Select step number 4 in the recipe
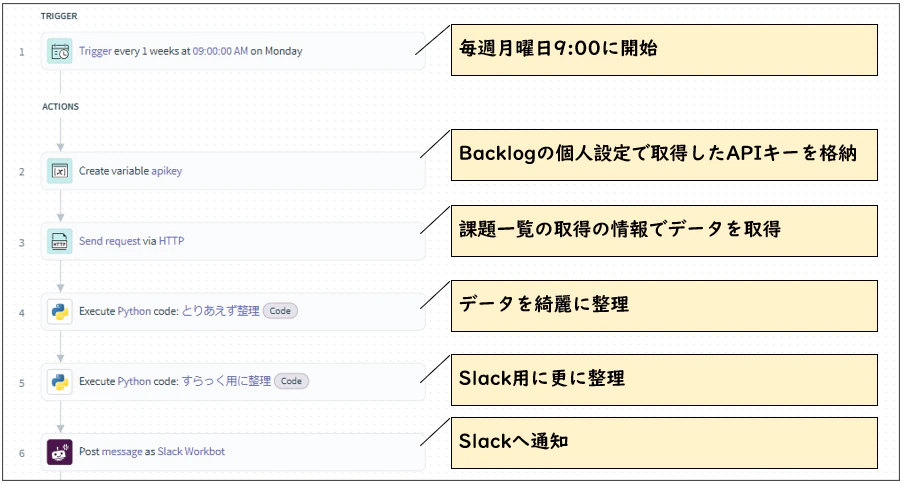The image size is (905, 484). pos(22,313)
